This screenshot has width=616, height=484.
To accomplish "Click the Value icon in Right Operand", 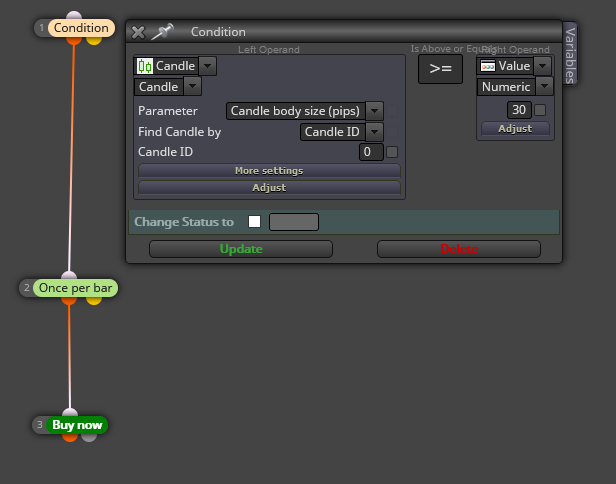I will [x=488, y=66].
